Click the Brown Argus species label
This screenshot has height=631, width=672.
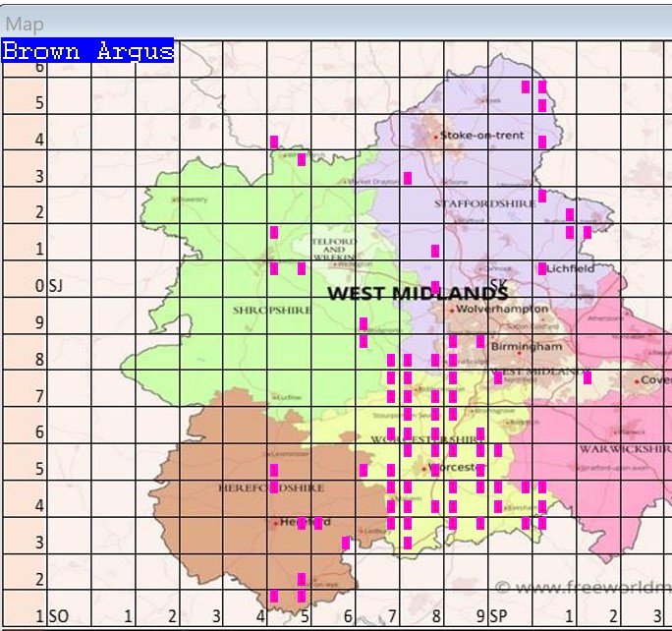point(87,51)
